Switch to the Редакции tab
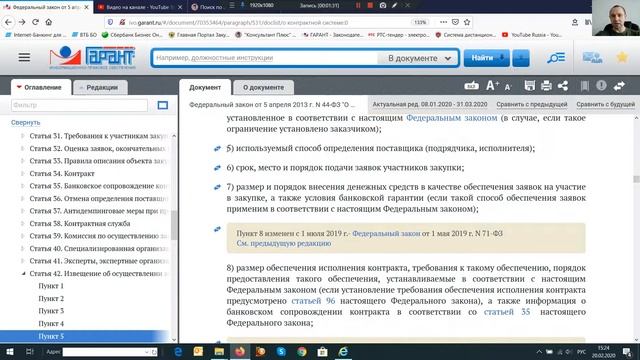 pyautogui.click(x=100, y=87)
